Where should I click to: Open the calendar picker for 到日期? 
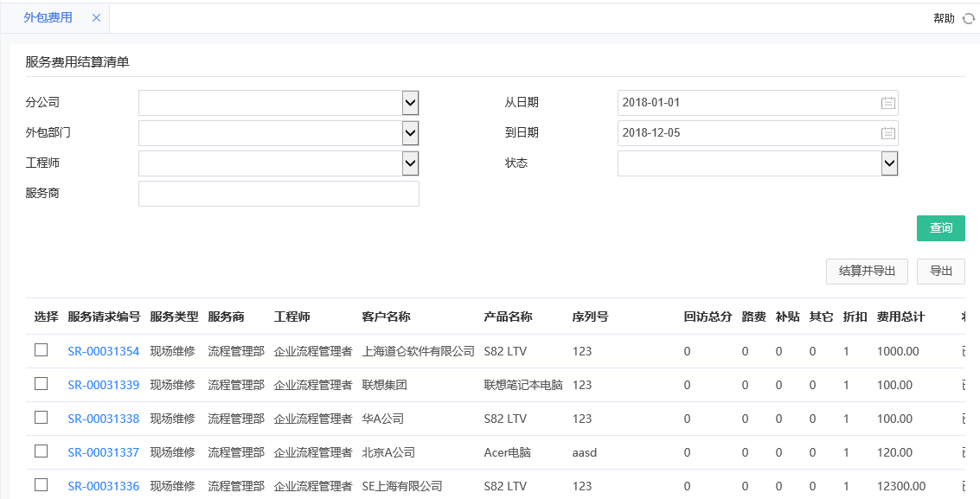(887, 132)
